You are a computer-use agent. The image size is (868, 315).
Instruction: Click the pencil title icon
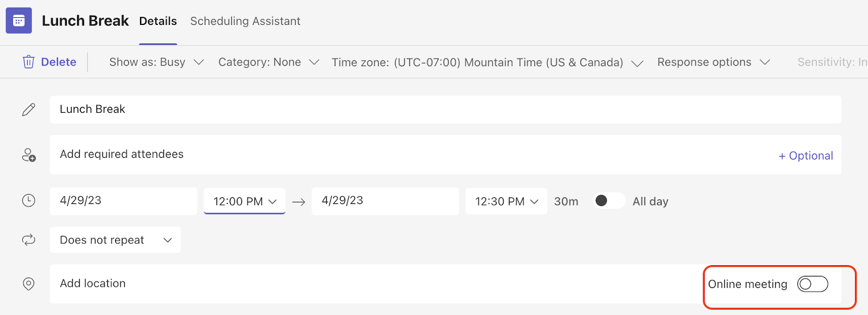pyautogui.click(x=29, y=110)
